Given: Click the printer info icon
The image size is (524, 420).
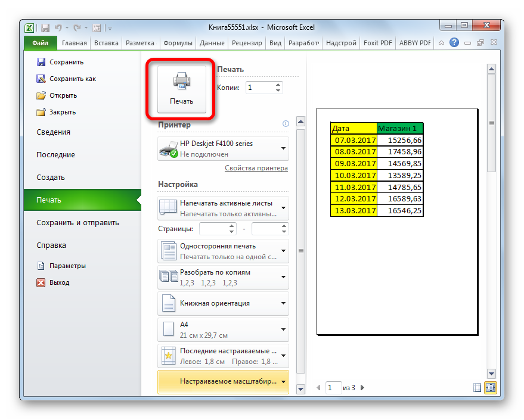Looking at the screenshot, I should 286,123.
